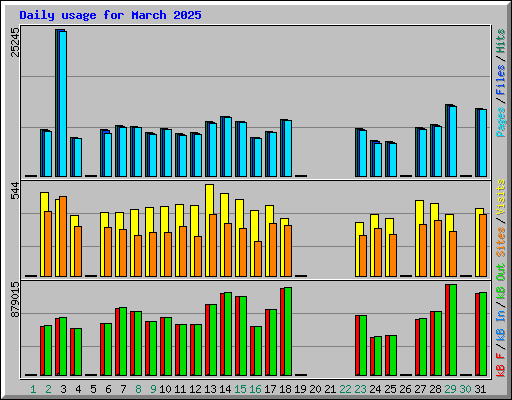The width and height of the screenshot is (512, 400).
Task: Click day label 1 on x-axis
Action: pyautogui.click(x=33, y=389)
